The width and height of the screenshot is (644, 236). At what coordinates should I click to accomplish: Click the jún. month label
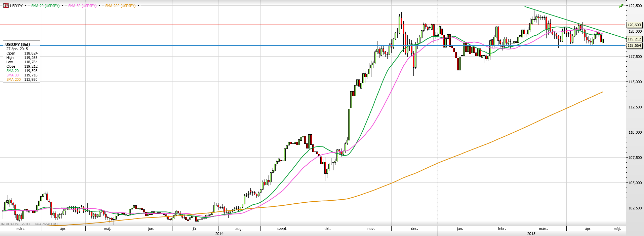151,229
